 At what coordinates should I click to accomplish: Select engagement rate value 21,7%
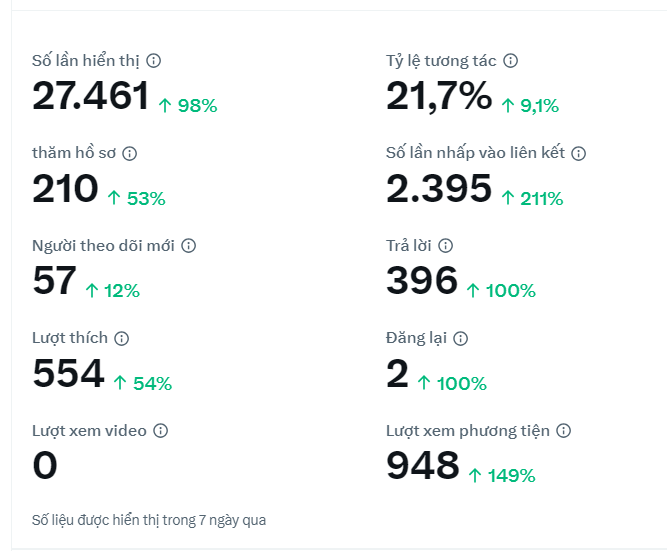pos(439,97)
